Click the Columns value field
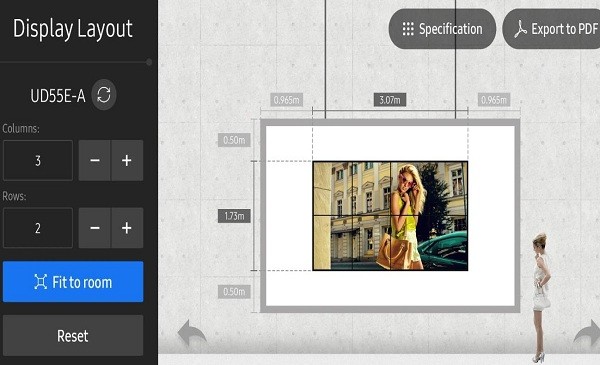This screenshot has width=600, height=365. click(38, 160)
